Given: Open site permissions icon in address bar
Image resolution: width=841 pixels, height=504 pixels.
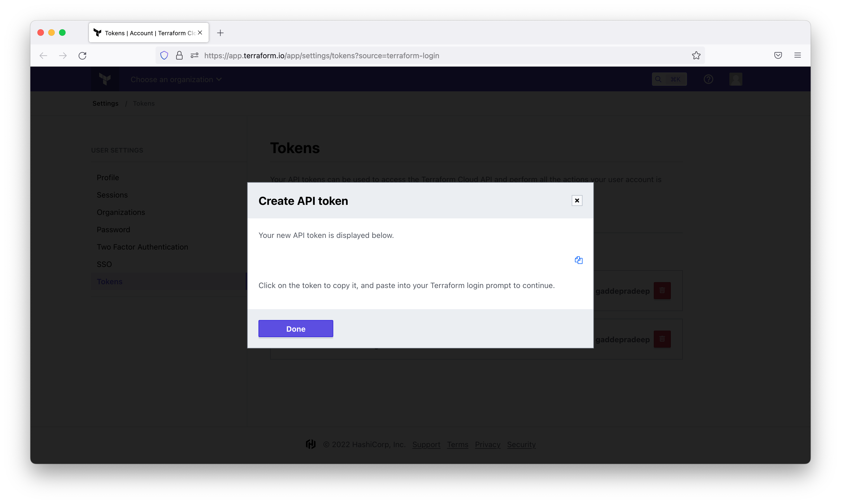Looking at the screenshot, I should (x=194, y=55).
